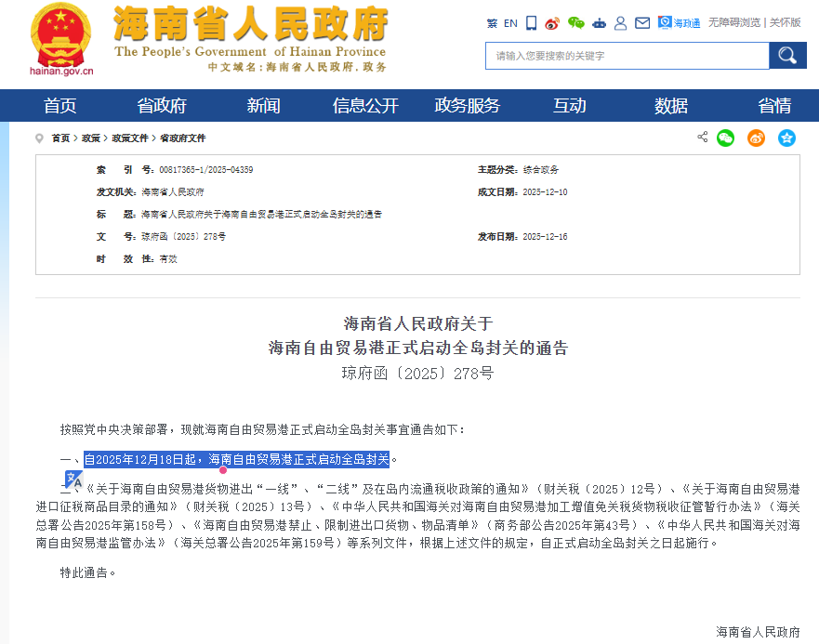
Task: Share article via orange Weibo icon
Action: click(x=757, y=138)
